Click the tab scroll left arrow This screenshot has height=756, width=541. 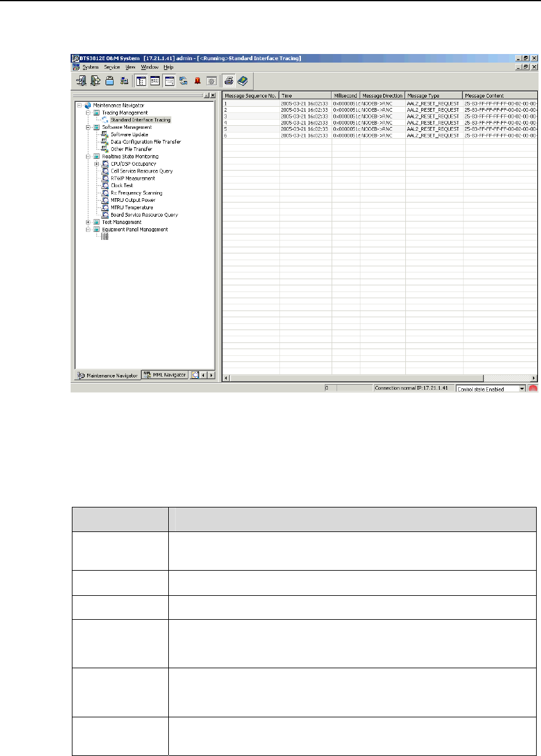click(204, 375)
